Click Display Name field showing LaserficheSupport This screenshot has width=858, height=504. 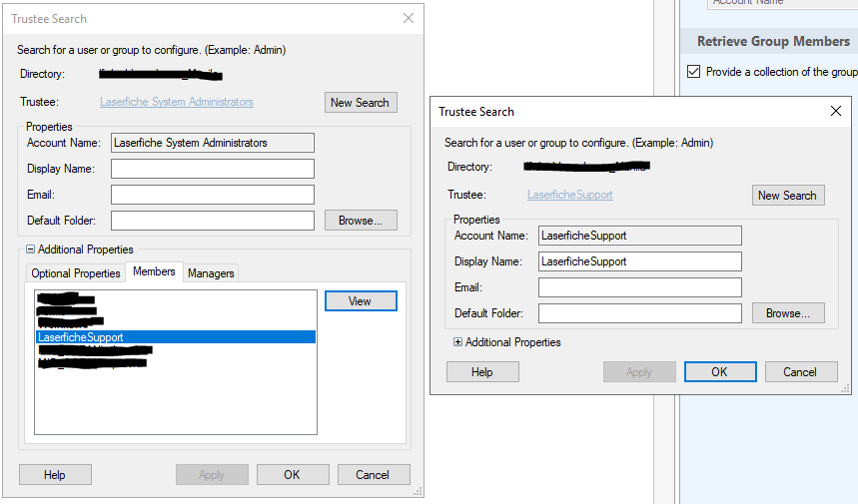[639, 261]
